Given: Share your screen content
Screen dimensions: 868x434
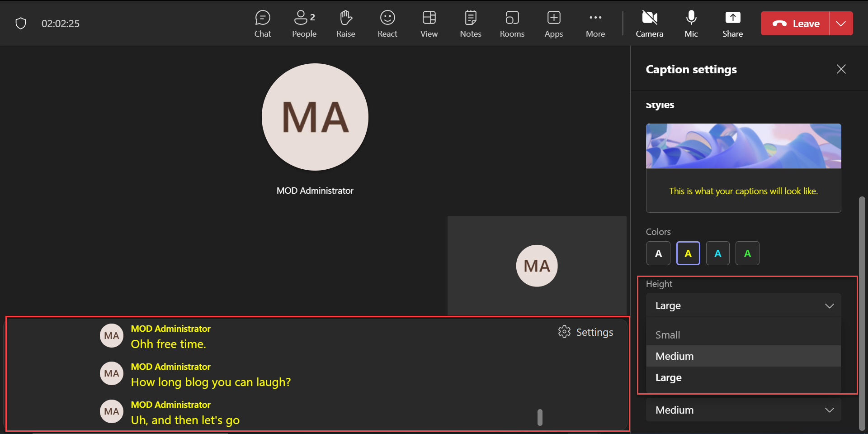Looking at the screenshot, I should click(732, 24).
